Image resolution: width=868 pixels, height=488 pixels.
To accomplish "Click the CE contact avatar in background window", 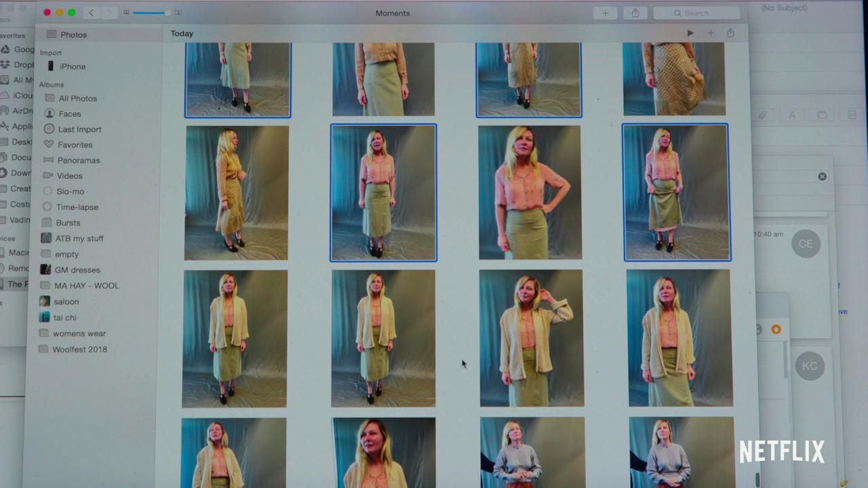I will [806, 244].
